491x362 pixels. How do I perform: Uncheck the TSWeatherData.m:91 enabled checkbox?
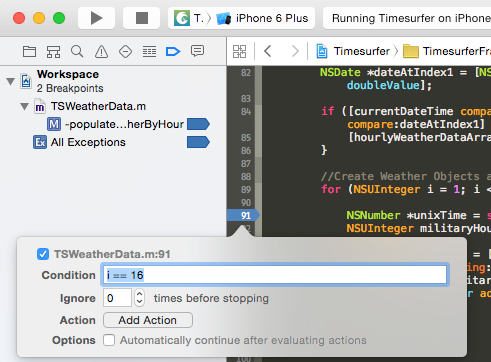tap(43, 254)
